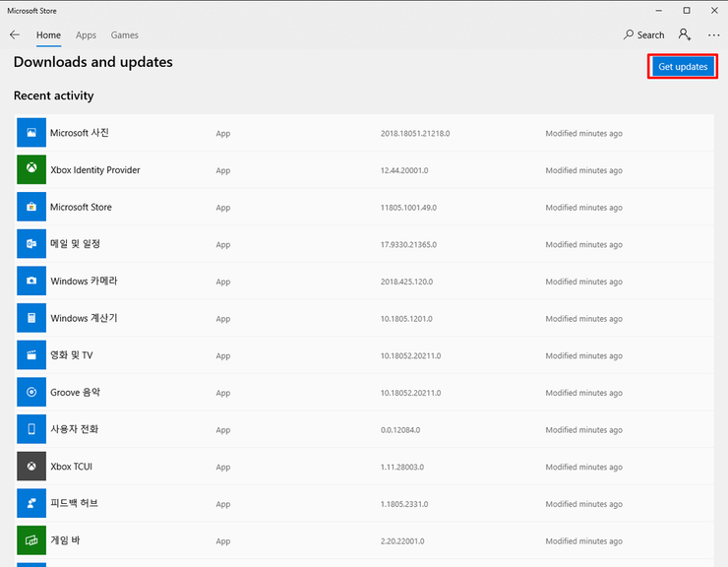Select the 게임 바 app name
Screen dimensions: 728x567
coord(65,540)
